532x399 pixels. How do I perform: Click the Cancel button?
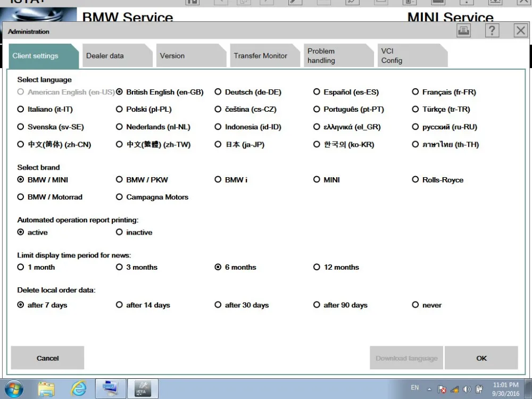47,358
